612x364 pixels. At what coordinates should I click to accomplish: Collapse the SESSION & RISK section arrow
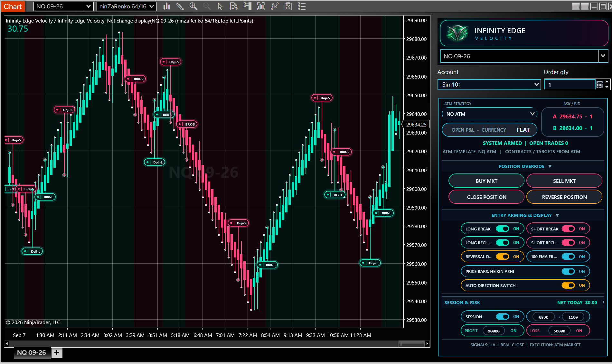click(603, 303)
